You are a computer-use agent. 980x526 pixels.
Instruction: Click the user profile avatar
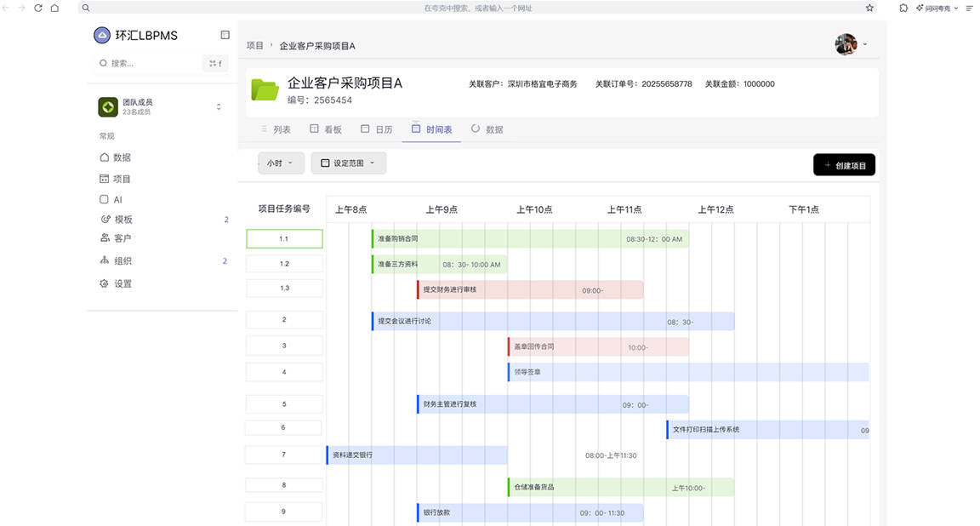click(846, 44)
